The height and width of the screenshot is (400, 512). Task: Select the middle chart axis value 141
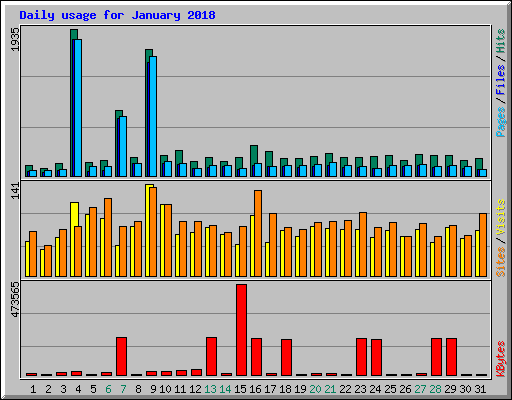pos(15,191)
